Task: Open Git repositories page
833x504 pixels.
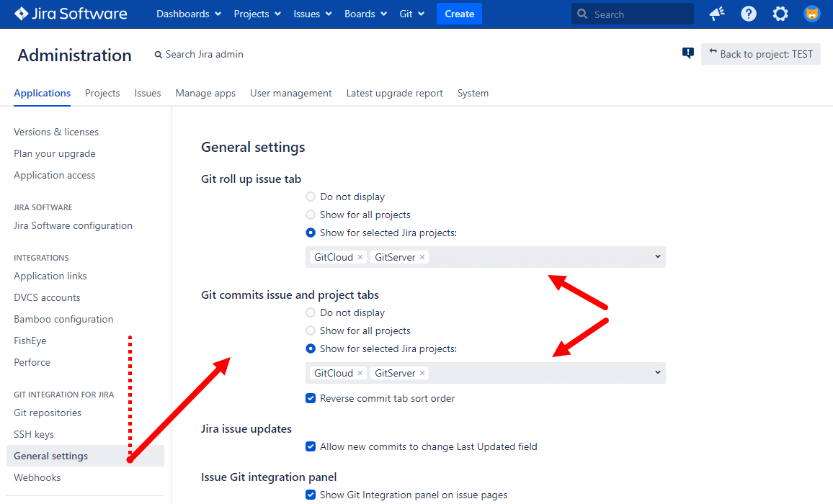Action: (x=48, y=413)
